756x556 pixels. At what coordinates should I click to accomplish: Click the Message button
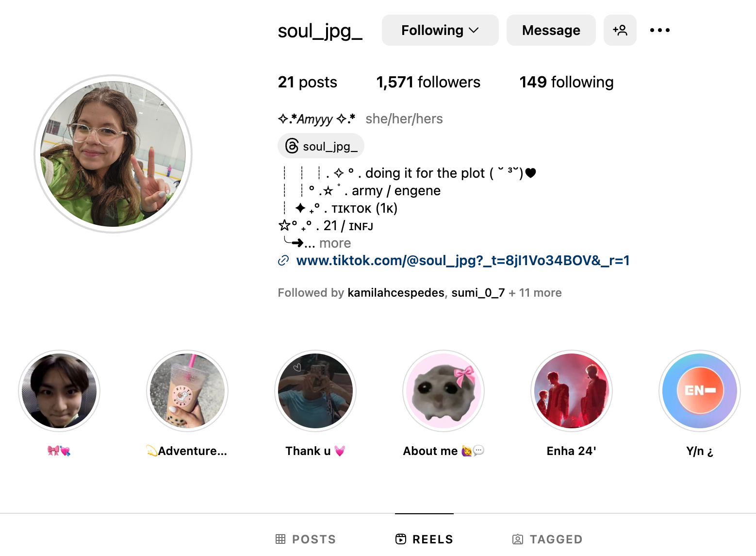[x=551, y=30]
